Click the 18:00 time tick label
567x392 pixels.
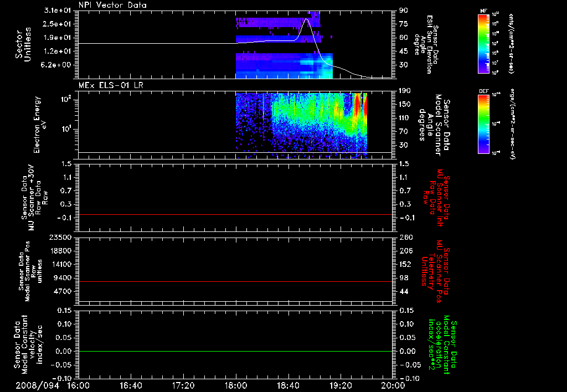point(236,385)
